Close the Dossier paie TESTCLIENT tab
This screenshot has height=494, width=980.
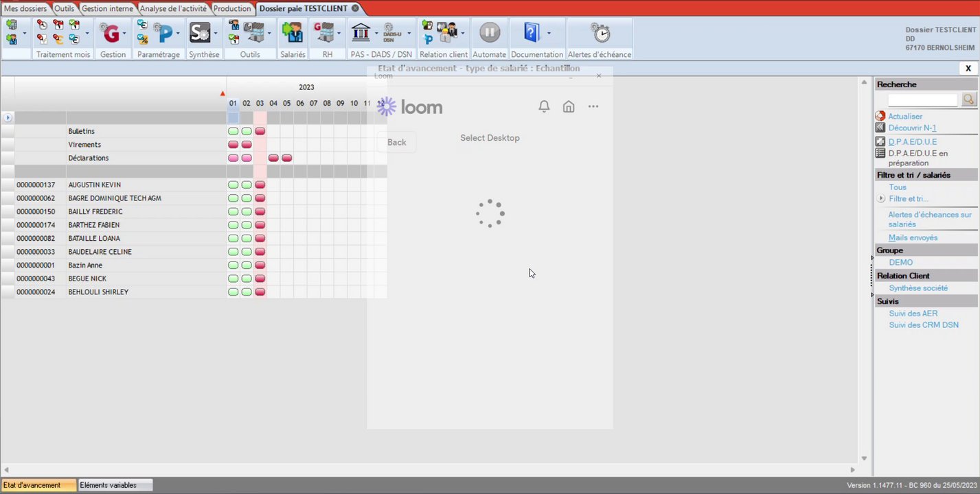[x=354, y=8]
